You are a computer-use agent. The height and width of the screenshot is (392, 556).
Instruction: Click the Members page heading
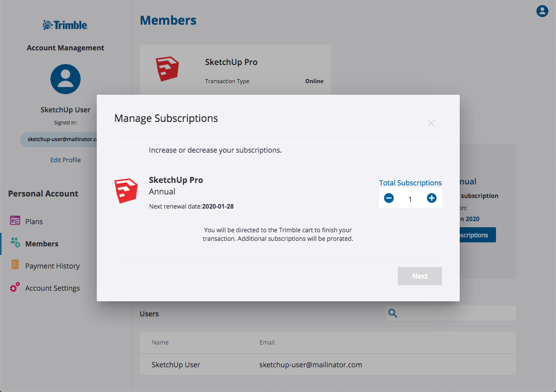pyautogui.click(x=168, y=20)
